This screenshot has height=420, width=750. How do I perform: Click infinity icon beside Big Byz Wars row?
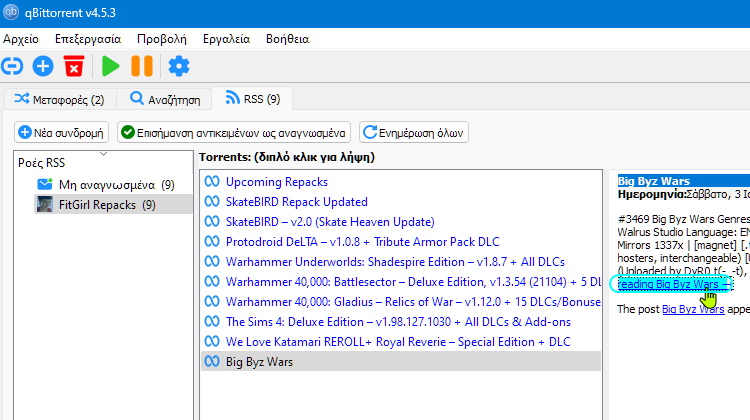212,362
